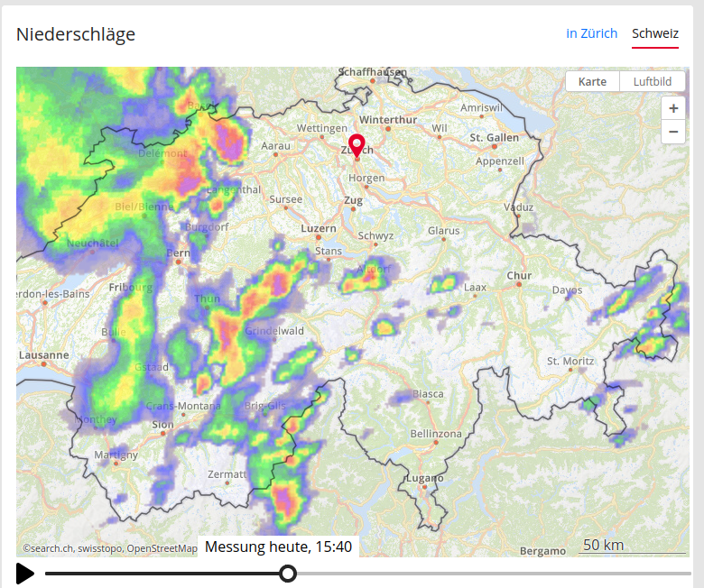Image resolution: width=704 pixels, height=588 pixels.
Task: Click the Vaduz map label
Action: point(518,207)
